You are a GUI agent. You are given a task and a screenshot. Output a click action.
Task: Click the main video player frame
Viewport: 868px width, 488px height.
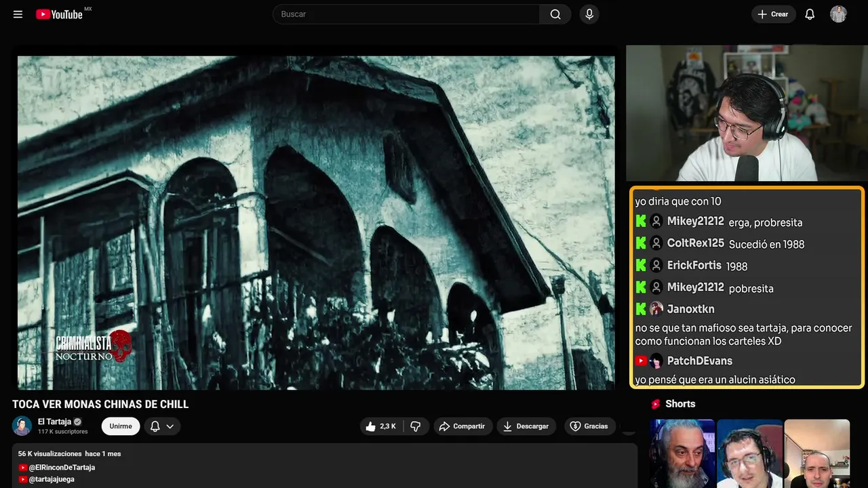(x=316, y=222)
